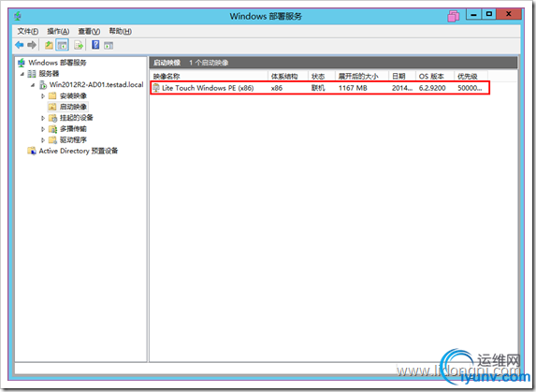536x392 pixels.
Task: Sort by 映像名称 column header
Action: tap(209, 76)
